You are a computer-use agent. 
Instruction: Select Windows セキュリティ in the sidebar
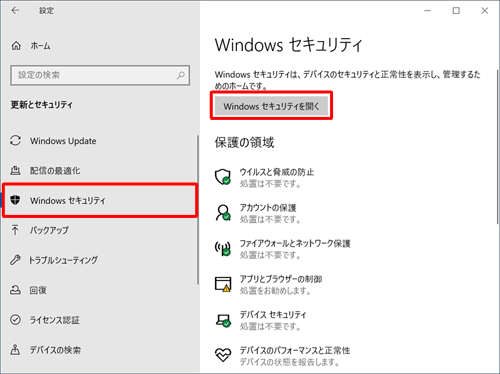[100, 200]
